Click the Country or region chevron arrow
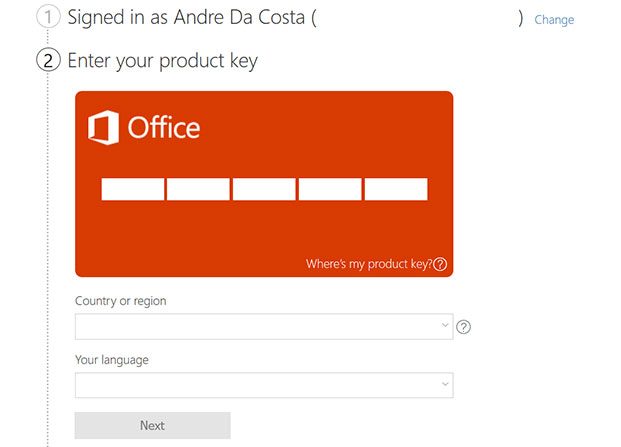Screen dimensions: 621x447 [445, 325]
